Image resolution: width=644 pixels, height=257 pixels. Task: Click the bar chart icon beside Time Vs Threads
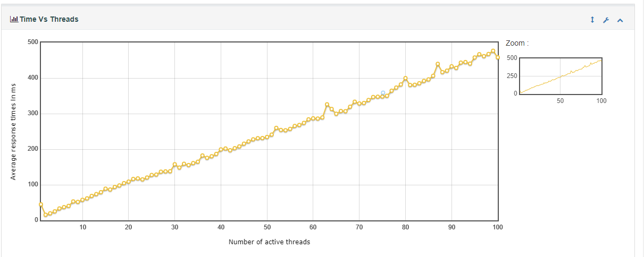(x=14, y=19)
